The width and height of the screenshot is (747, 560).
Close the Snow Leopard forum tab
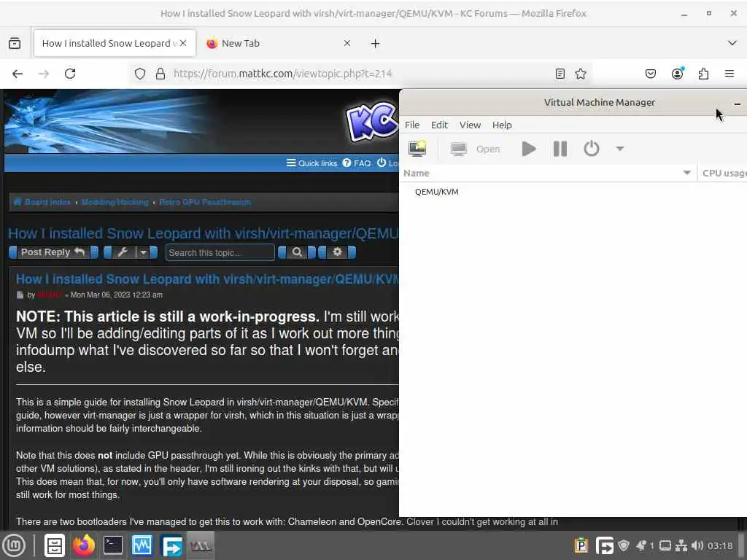point(183,43)
